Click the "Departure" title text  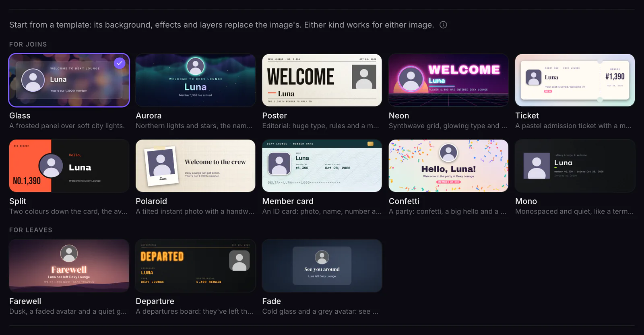pyautogui.click(x=155, y=301)
